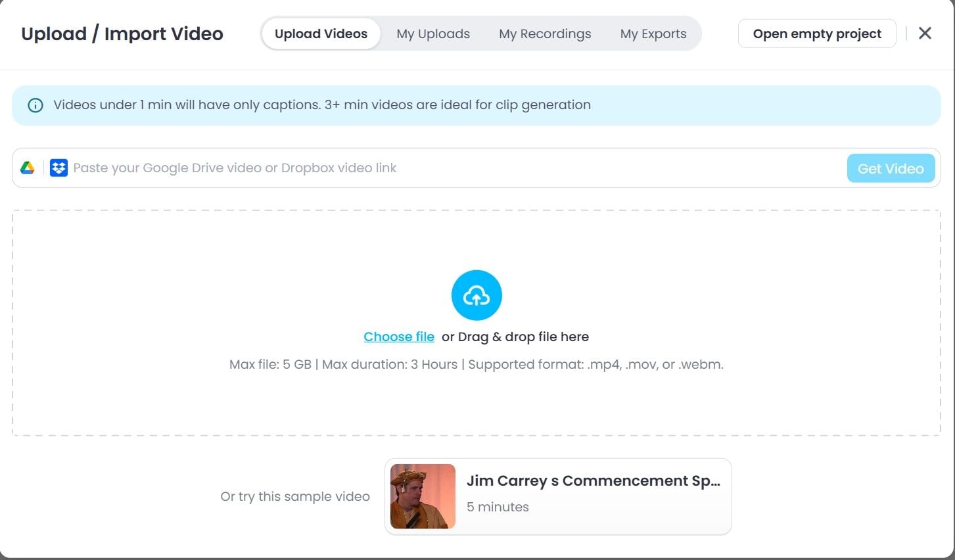The width and height of the screenshot is (955, 560).
Task: Click the Choose file link
Action: click(x=399, y=337)
